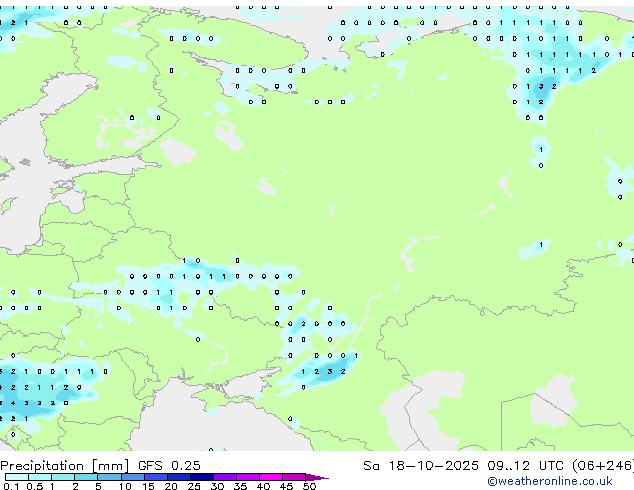Click the '35' legend scale value
The width and height of the screenshot is (634, 490).
(241, 486)
